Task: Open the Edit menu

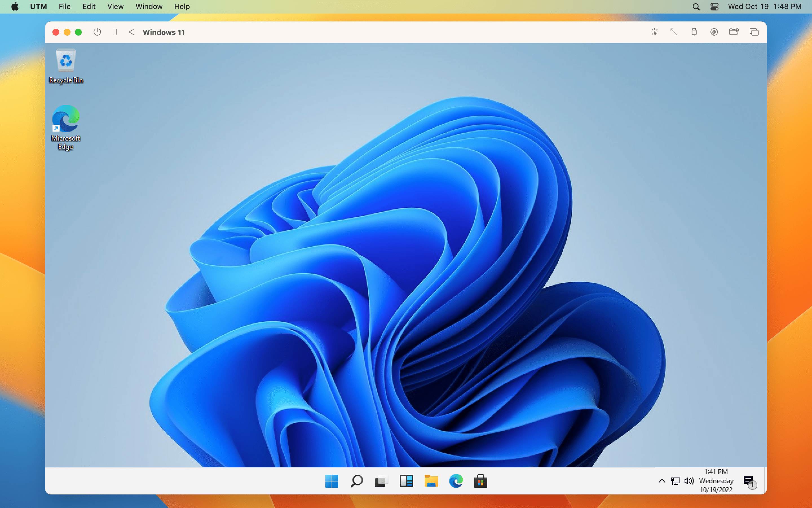Action: [89, 6]
